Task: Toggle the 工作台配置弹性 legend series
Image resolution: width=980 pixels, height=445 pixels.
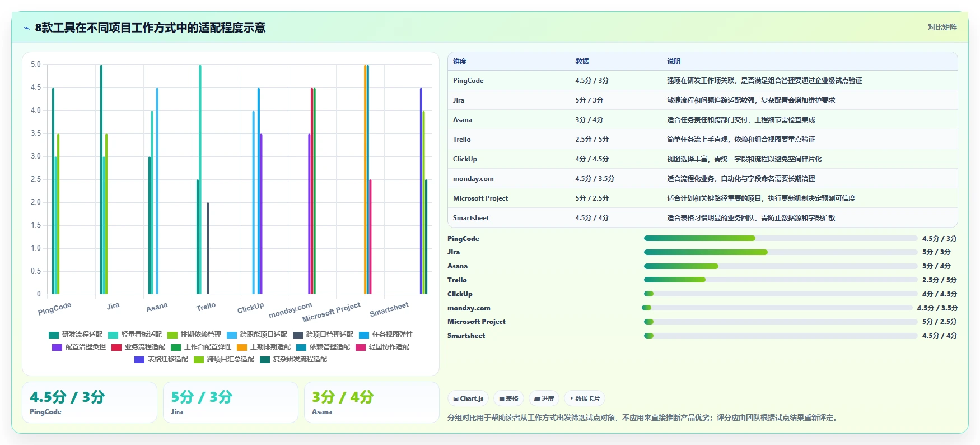Action: [x=201, y=347]
